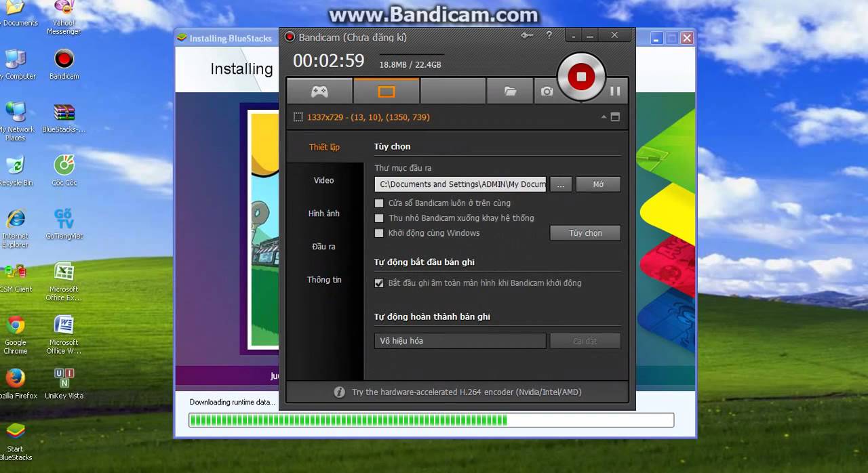Image resolution: width=868 pixels, height=473 pixels.
Task: Click the Tùy chọn button
Action: pos(585,233)
